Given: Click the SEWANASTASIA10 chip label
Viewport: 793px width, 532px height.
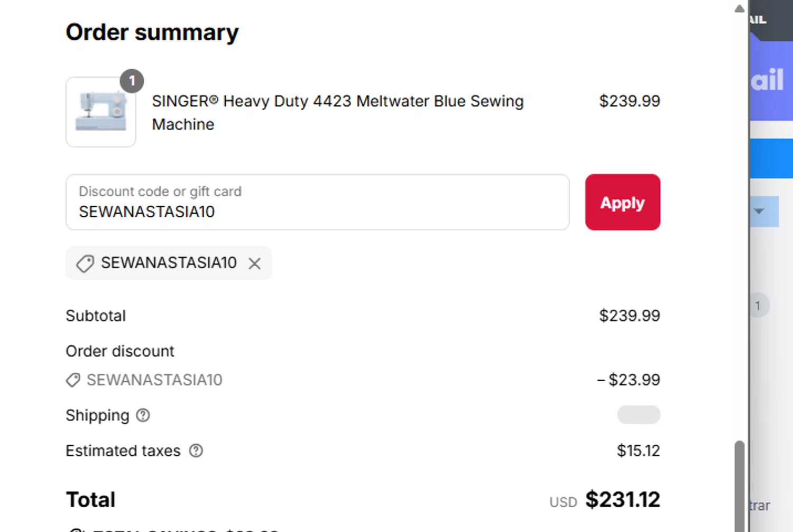Looking at the screenshot, I should pyautogui.click(x=169, y=263).
